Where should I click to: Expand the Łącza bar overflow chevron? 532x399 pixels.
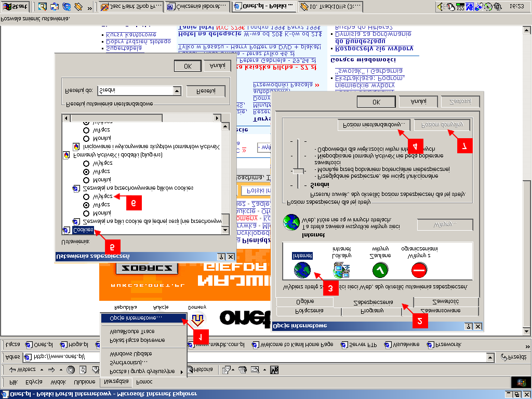(527, 345)
